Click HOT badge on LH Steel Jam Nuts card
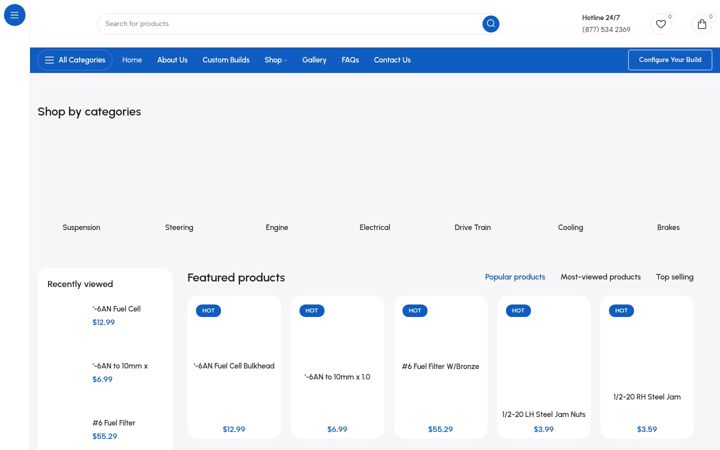Viewport: 720px width, 450px height. (x=518, y=310)
